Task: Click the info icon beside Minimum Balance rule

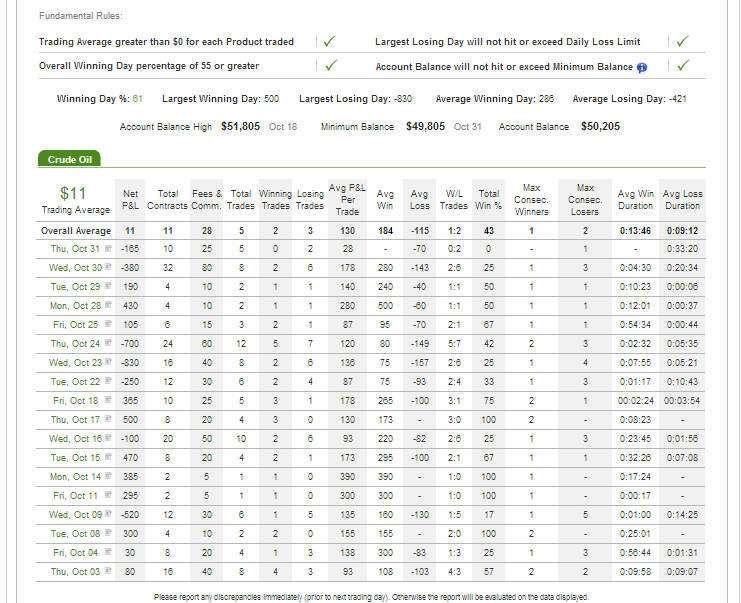Action: [x=641, y=68]
